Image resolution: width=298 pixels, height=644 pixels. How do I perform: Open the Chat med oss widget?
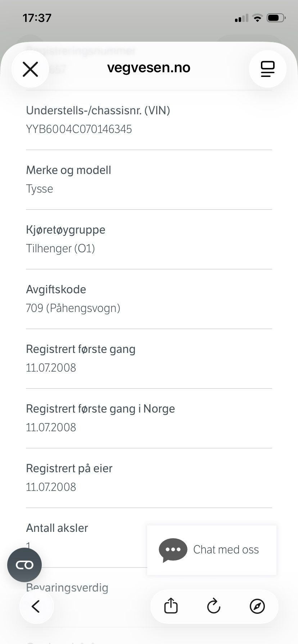click(x=212, y=550)
